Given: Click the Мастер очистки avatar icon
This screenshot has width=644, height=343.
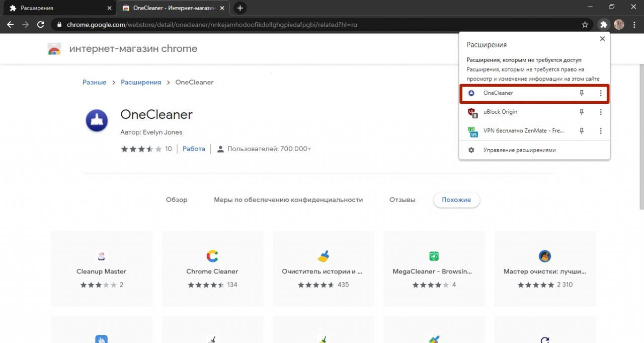Looking at the screenshot, I should pos(545,256).
